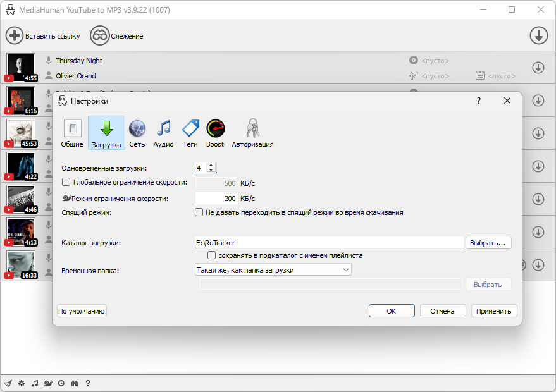Open the Аудио settings tab
The image size is (556, 392).
[163, 133]
